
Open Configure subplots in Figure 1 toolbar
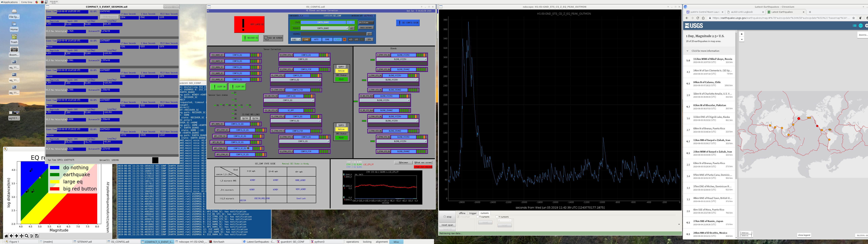[x=32, y=236]
